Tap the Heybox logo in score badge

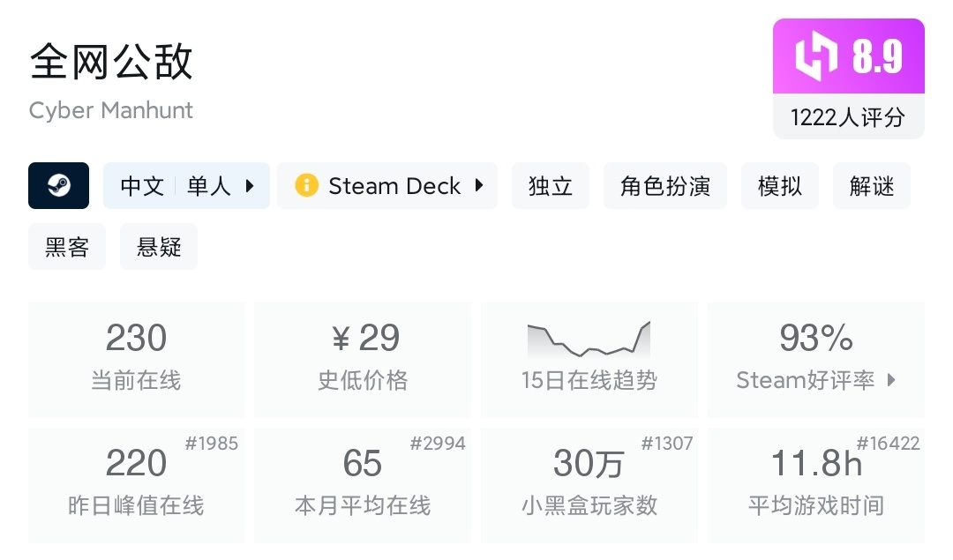click(815, 57)
